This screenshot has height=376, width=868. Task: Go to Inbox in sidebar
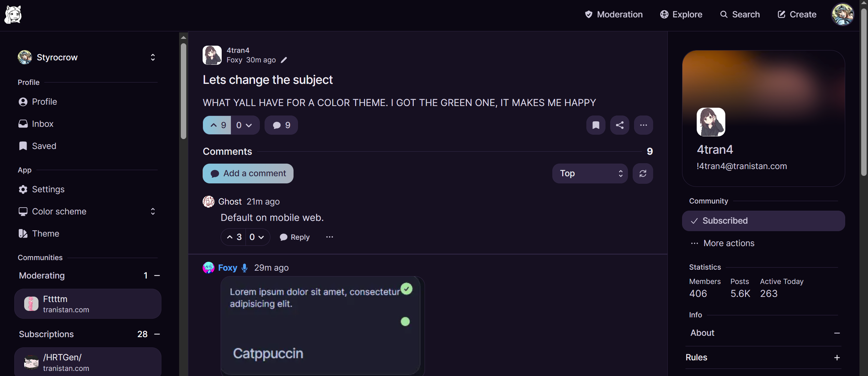43,124
